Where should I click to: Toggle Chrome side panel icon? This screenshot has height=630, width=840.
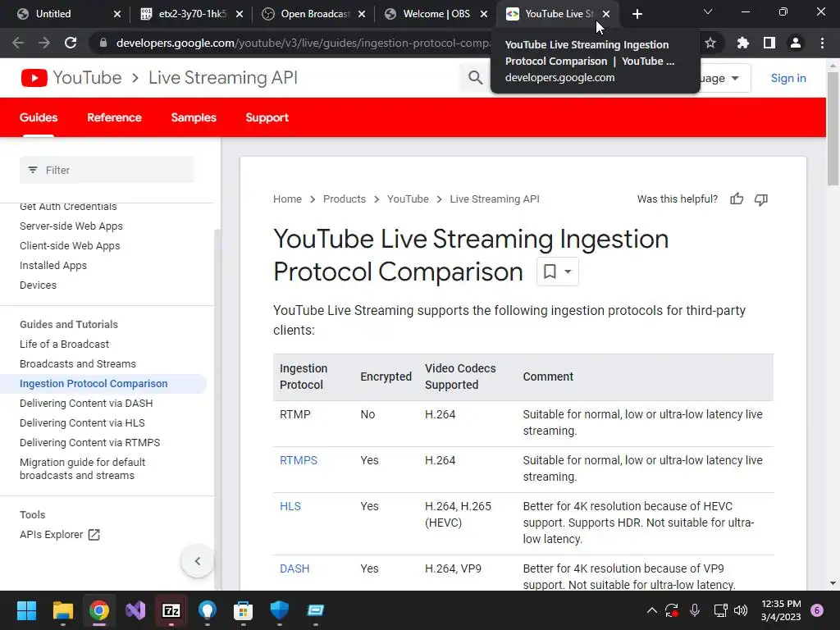[769, 43]
